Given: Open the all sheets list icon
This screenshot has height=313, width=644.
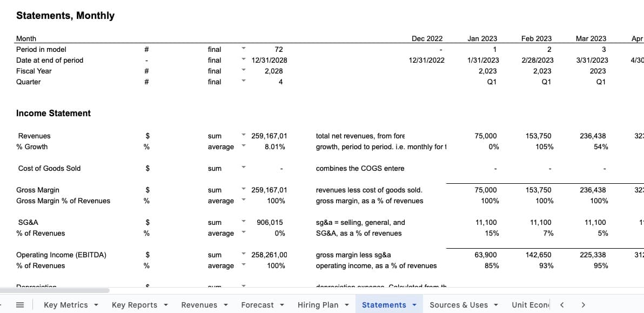Looking at the screenshot, I should click(20, 305).
